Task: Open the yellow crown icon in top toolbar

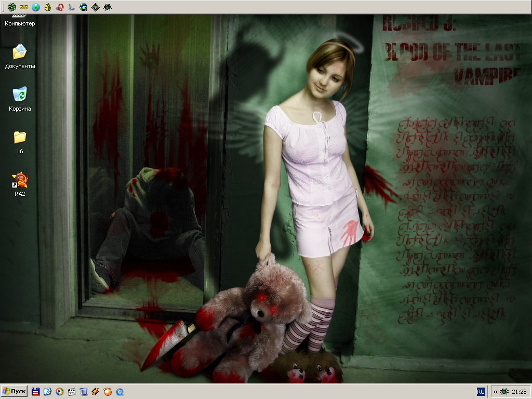Action: pos(24,7)
